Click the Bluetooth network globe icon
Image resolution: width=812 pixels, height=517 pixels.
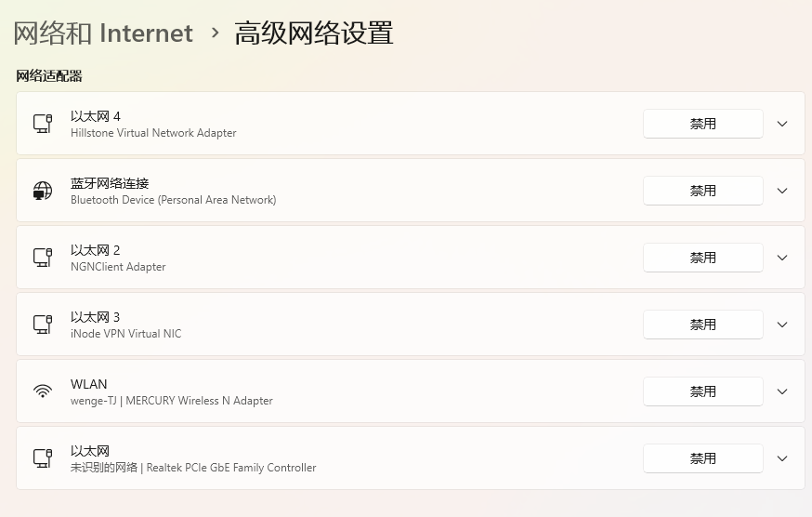pos(43,191)
